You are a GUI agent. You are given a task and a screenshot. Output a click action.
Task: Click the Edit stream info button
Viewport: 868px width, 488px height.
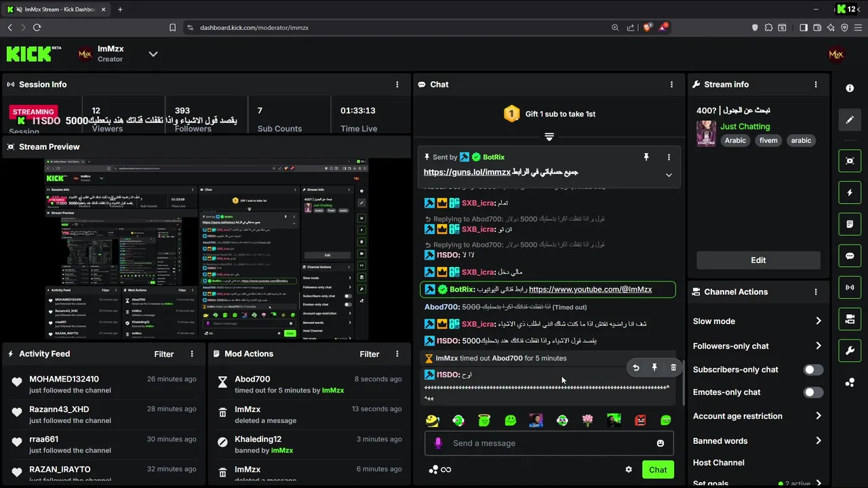[x=758, y=260]
